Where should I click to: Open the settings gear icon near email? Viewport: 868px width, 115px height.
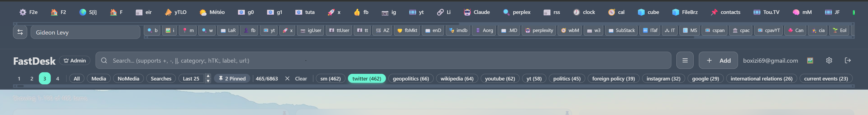[x=829, y=60]
